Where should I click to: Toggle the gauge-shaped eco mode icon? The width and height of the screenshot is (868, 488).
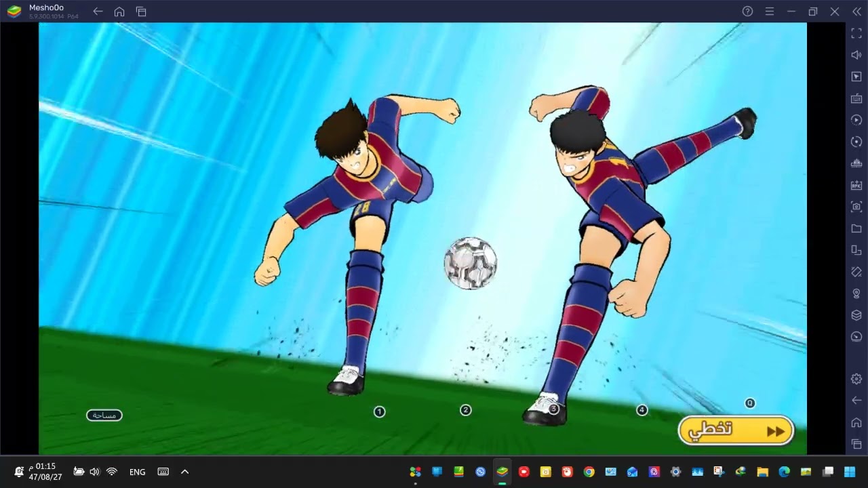pos(856,337)
